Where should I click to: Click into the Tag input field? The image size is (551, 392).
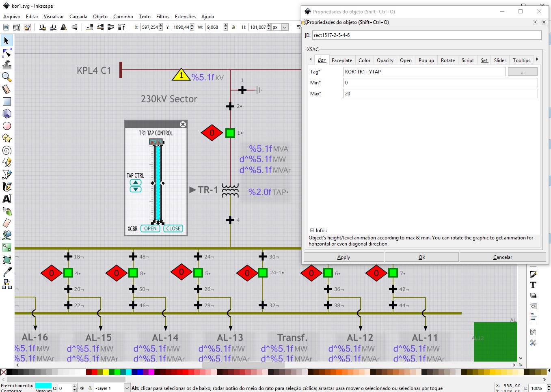[x=424, y=72]
